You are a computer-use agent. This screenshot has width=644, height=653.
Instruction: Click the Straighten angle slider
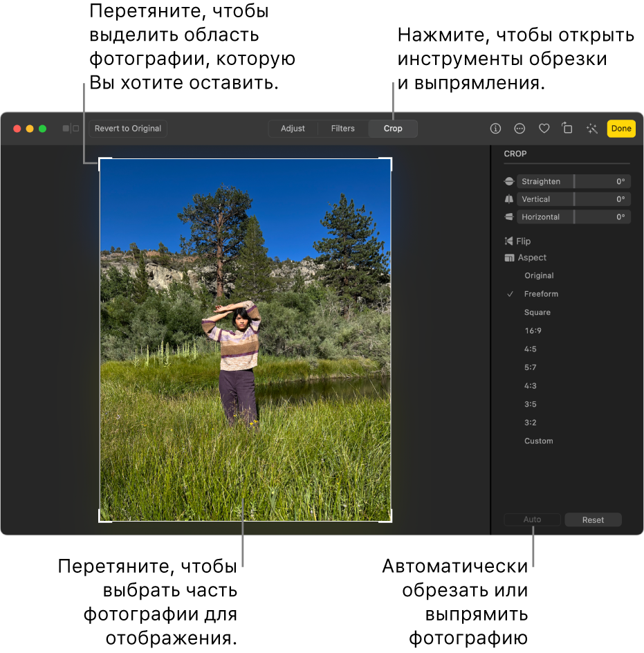573,181
